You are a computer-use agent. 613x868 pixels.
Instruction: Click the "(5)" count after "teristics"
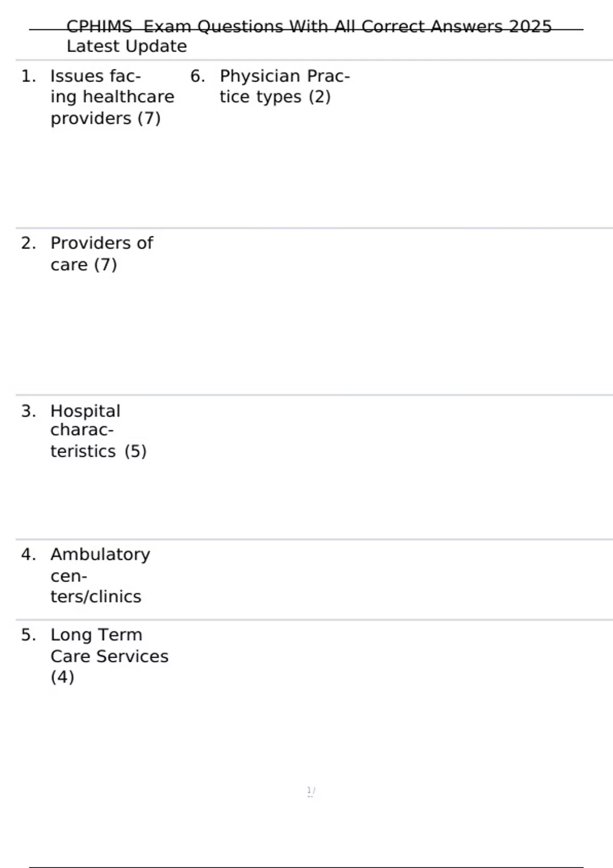pyautogui.click(x=135, y=451)
